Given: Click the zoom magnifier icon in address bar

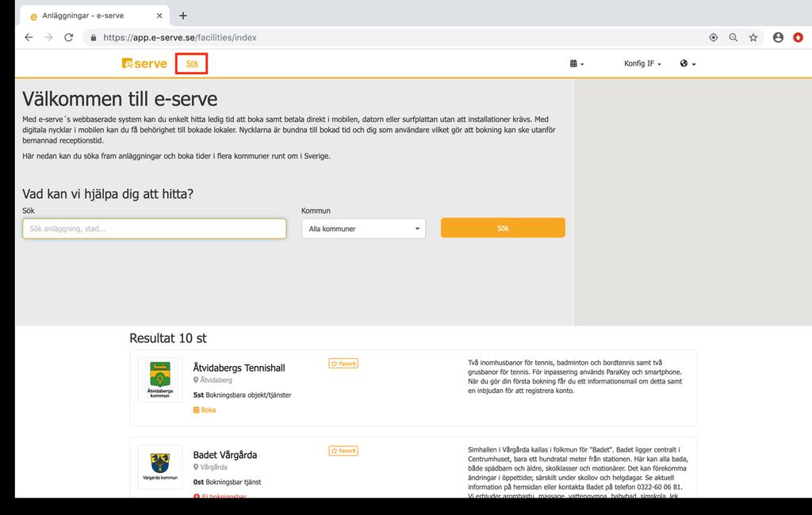Looking at the screenshot, I should (733, 37).
